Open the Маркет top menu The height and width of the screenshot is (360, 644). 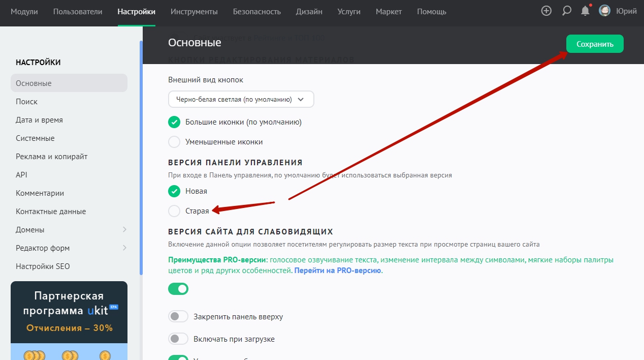click(389, 12)
